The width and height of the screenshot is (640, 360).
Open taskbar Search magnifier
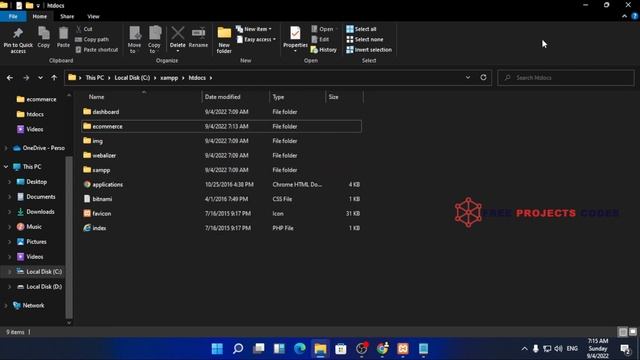pyautogui.click(x=238, y=349)
